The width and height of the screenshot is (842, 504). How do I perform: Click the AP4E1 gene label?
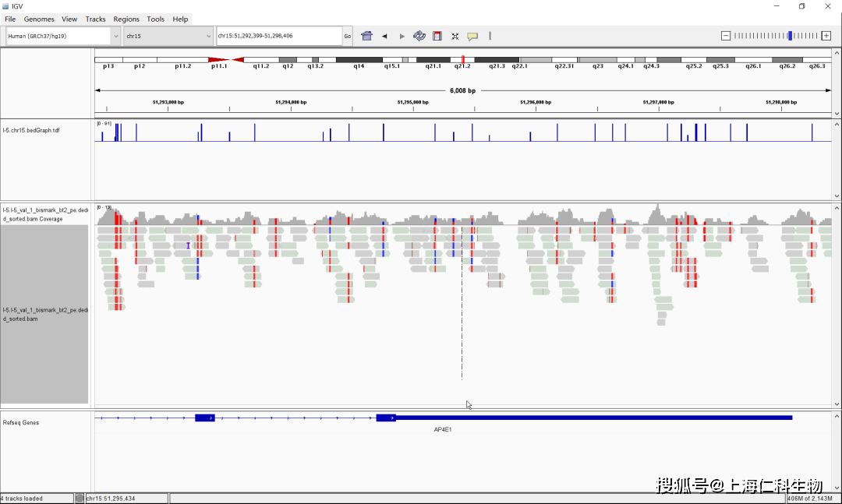pyautogui.click(x=443, y=429)
